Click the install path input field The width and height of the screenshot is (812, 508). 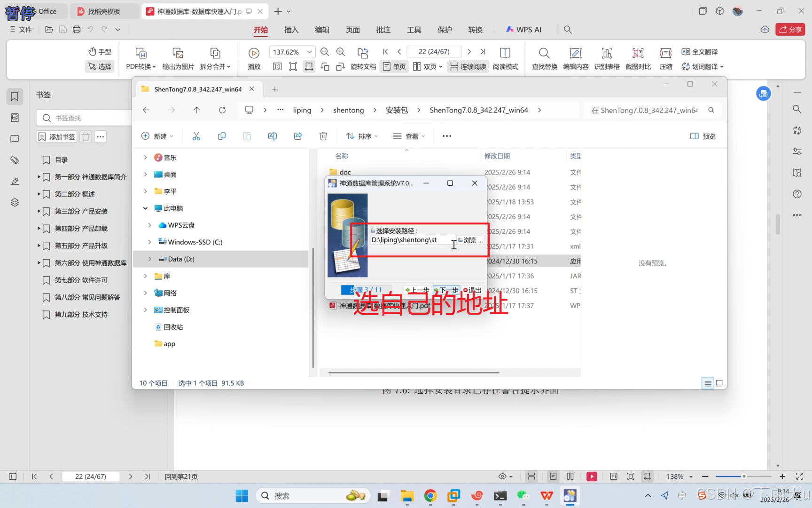(x=413, y=240)
